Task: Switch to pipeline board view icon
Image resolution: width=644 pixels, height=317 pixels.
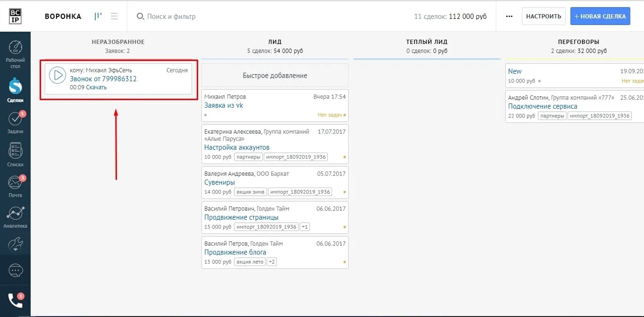Action: (x=98, y=16)
